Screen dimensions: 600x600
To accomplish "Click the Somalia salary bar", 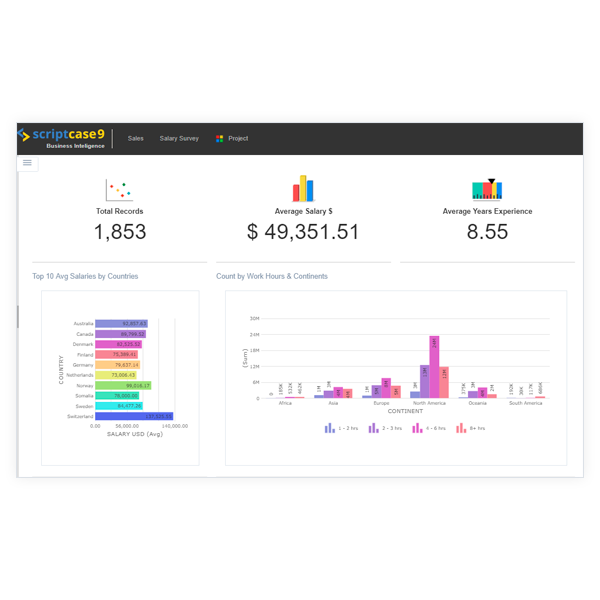I will [x=117, y=396].
